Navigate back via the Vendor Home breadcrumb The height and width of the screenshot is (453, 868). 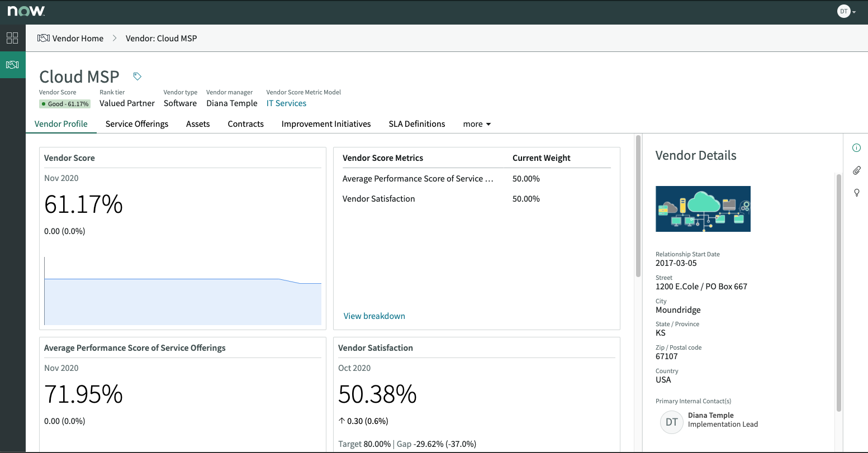click(x=78, y=38)
